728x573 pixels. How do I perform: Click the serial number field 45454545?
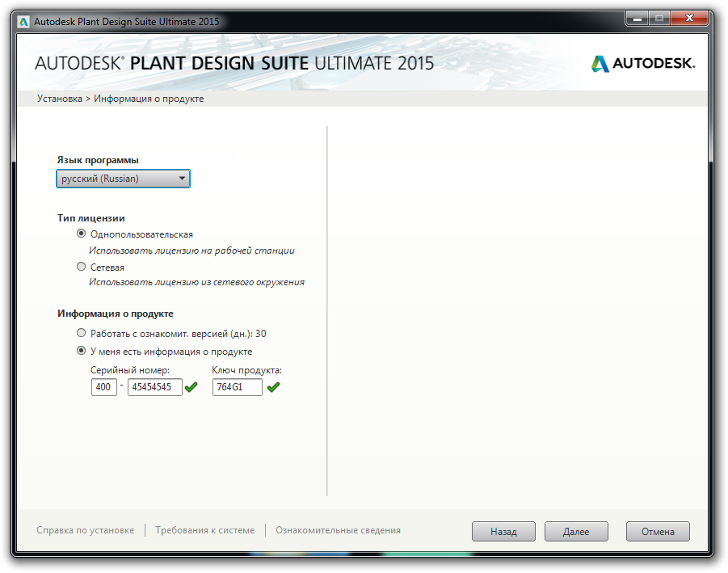pyautogui.click(x=154, y=387)
